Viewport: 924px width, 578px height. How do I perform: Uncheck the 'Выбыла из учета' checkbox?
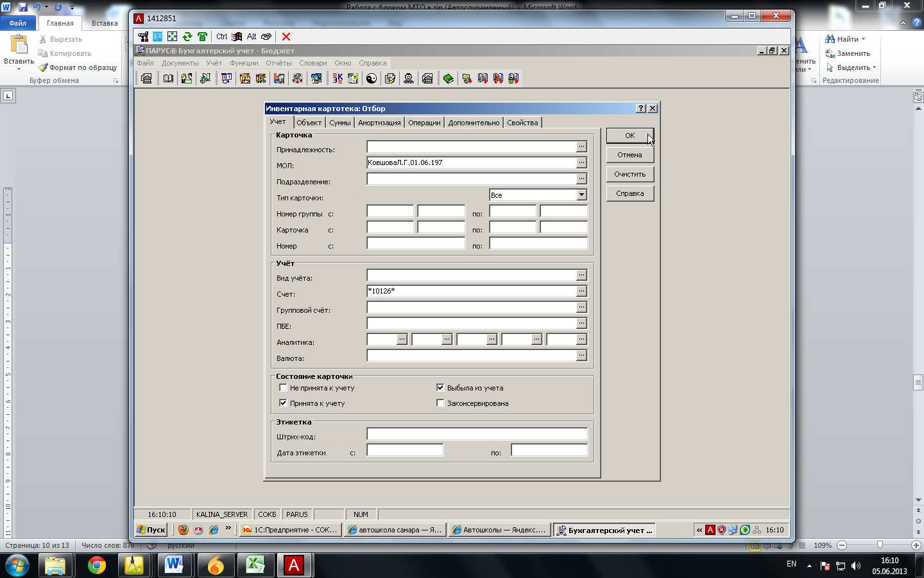[x=440, y=387]
